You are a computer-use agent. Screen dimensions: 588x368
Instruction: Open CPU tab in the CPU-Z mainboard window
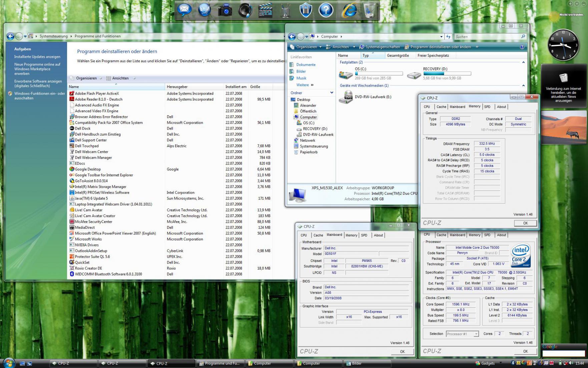click(304, 235)
